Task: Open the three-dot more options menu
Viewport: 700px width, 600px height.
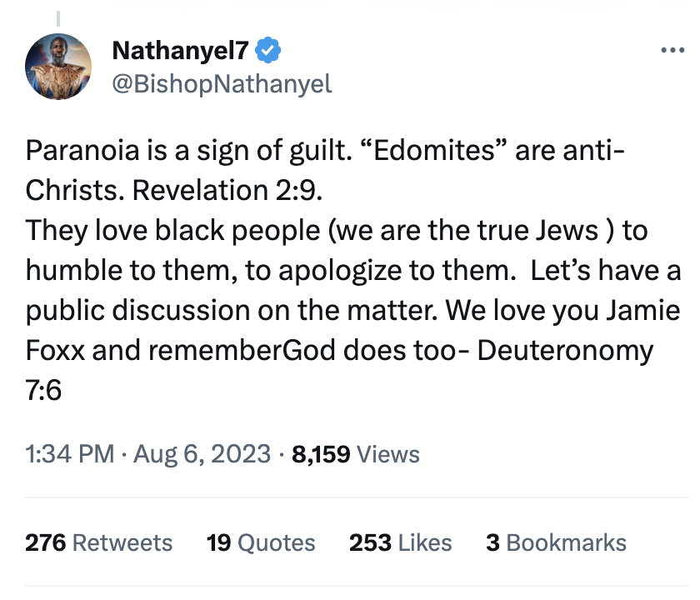Action: (672, 50)
